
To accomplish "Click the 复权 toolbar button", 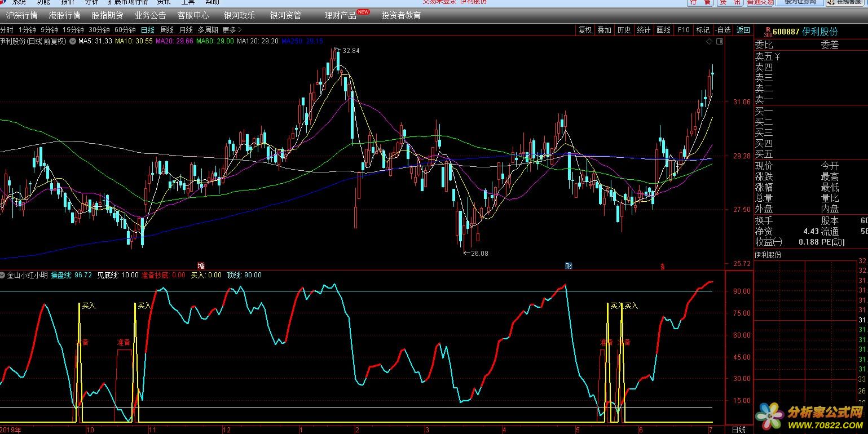I will pos(585,30).
